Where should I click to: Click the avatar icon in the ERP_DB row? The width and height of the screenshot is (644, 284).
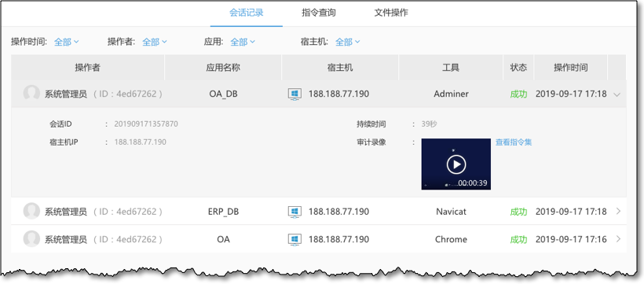coord(31,212)
